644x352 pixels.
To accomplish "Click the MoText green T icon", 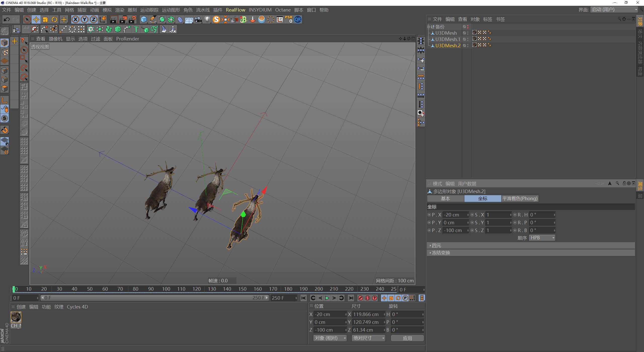I will pyautogui.click(x=136, y=30).
